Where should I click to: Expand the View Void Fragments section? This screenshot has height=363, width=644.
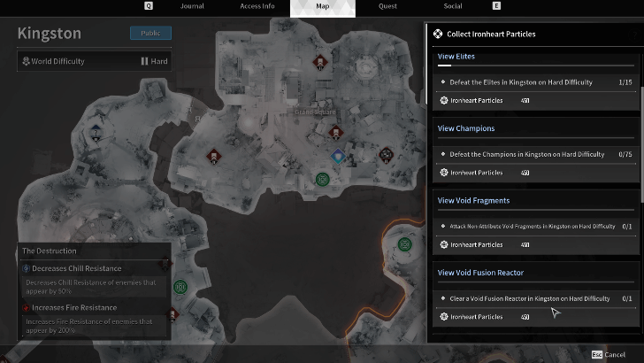pyautogui.click(x=473, y=200)
